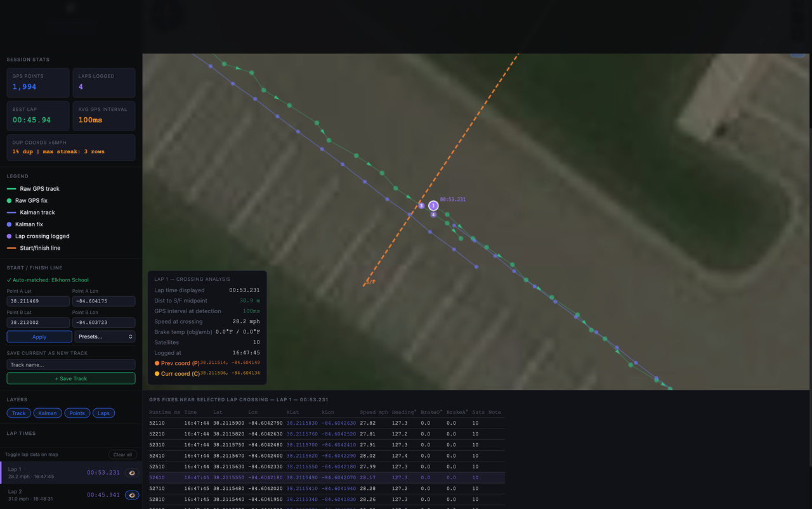
Task: Click the Raw GPS track legend swatch
Action: pos(11,189)
